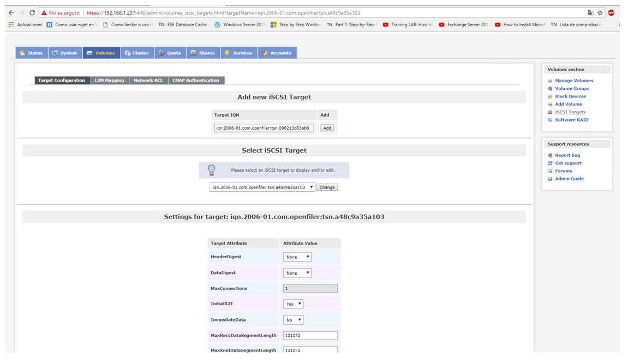
Task: Click the not-secure warning triangle icon
Action: (44, 13)
